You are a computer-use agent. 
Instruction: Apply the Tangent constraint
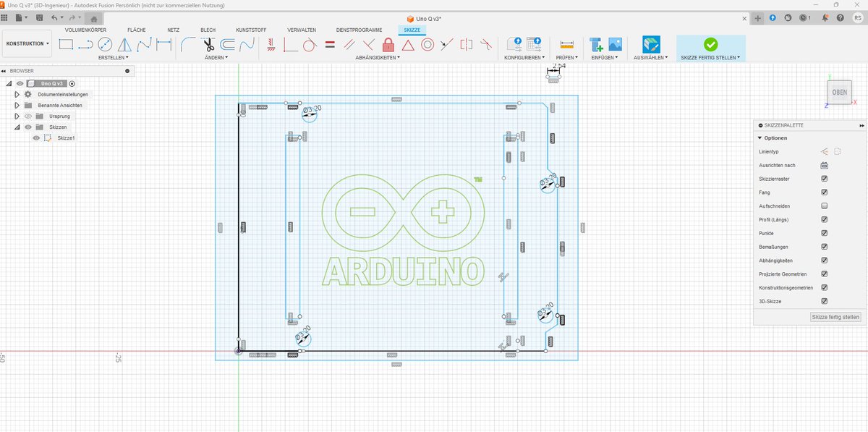click(x=310, y=44)
